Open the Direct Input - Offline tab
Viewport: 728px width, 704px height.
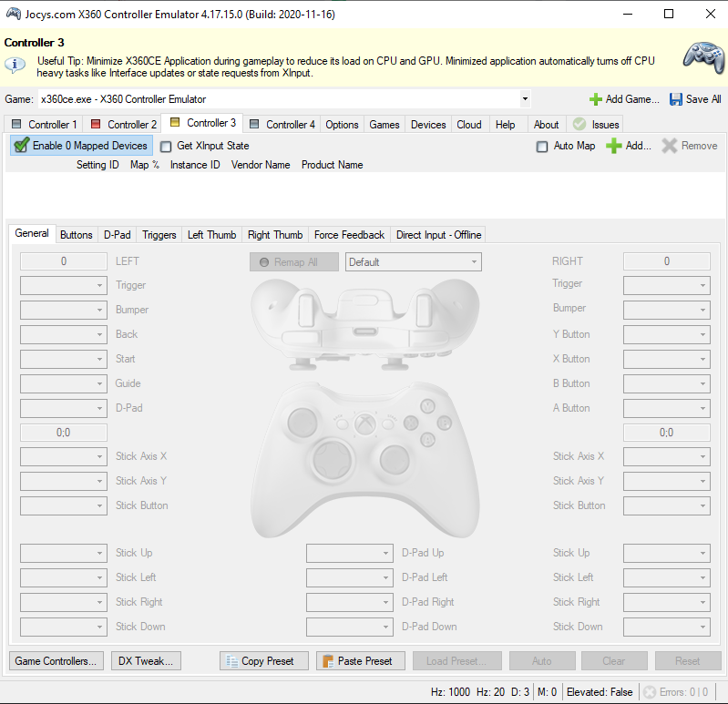coord(439,235)
